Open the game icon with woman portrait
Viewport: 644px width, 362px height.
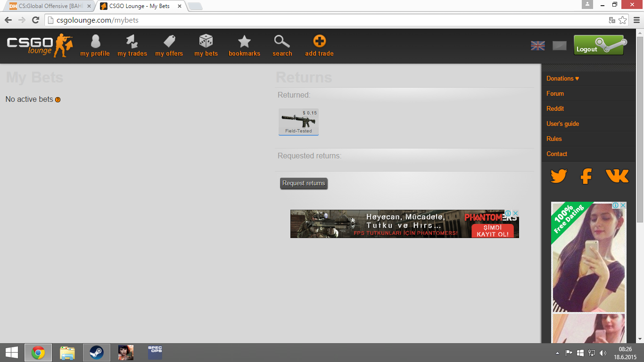[x=126, y=353]
